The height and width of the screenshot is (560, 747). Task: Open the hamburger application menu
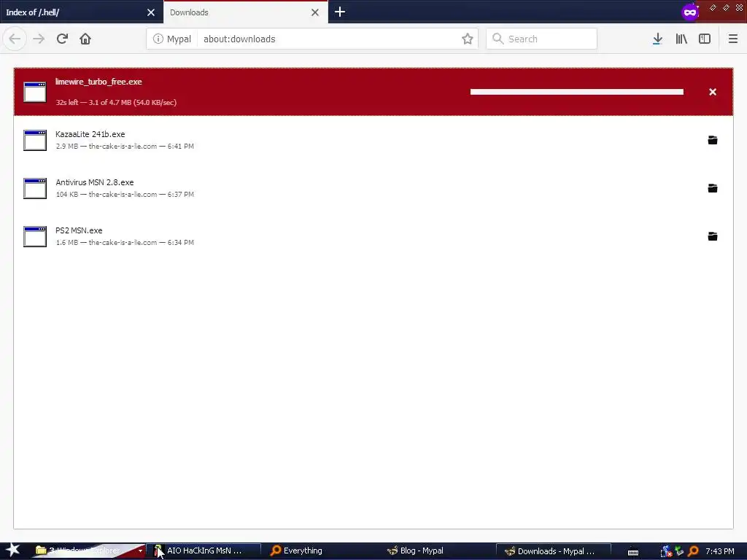pyautogui.click(x=732, y=39)
